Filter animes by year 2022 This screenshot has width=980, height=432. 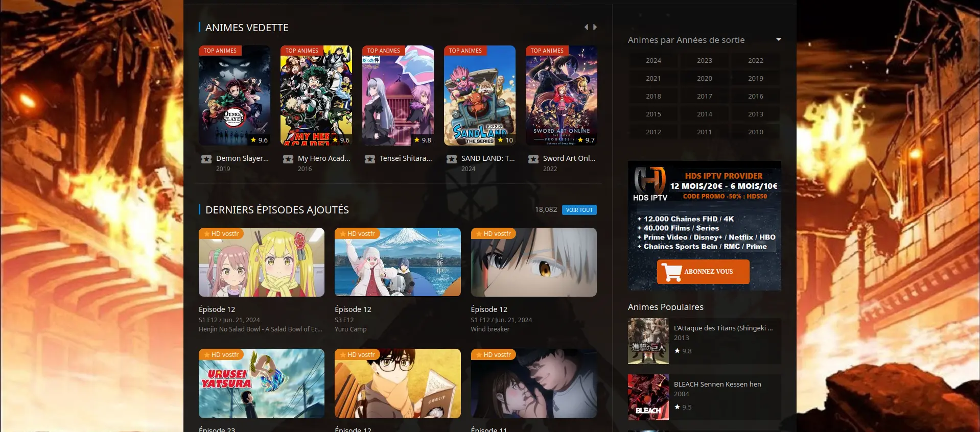tap(756, 60)
